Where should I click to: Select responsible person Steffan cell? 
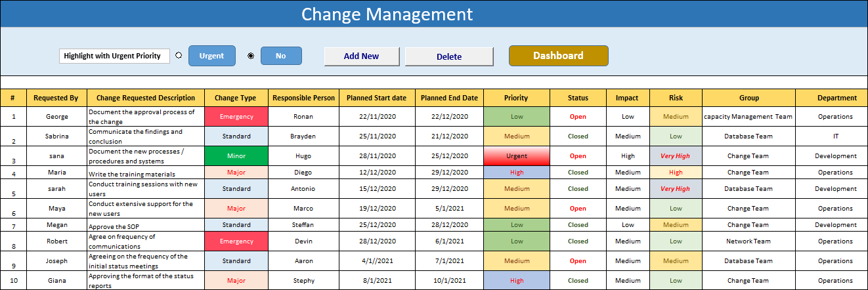click(x=303, y=225)
